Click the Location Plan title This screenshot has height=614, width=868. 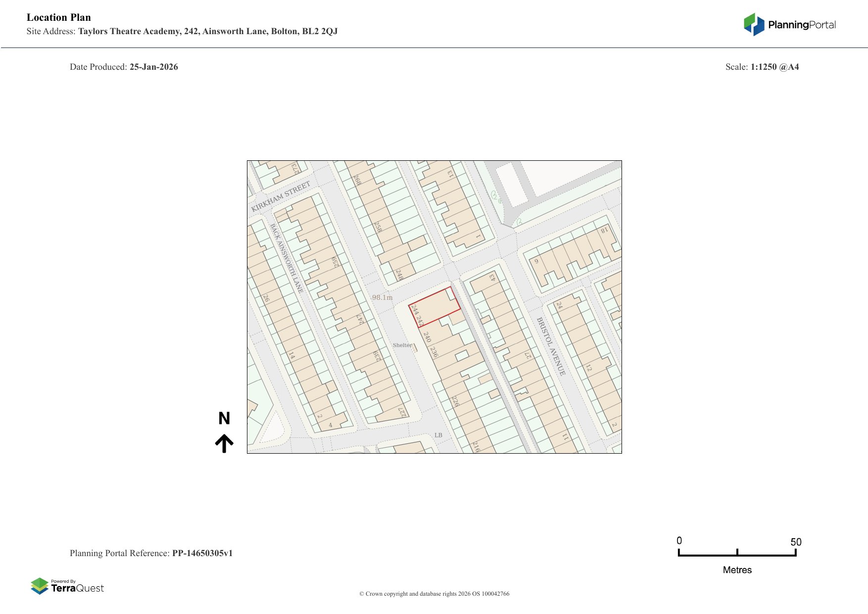(x=59, y=17)
